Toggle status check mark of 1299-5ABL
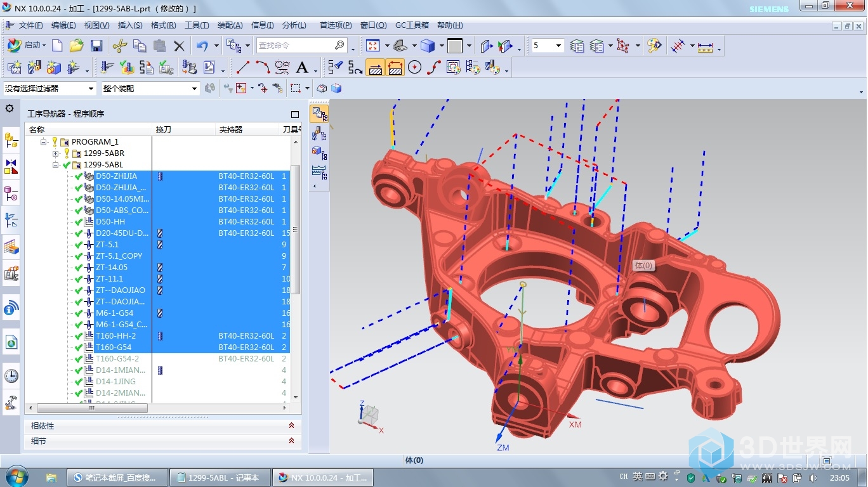This screenshot has width=868, height=487. pyautogui.click(x=67, y=165)
